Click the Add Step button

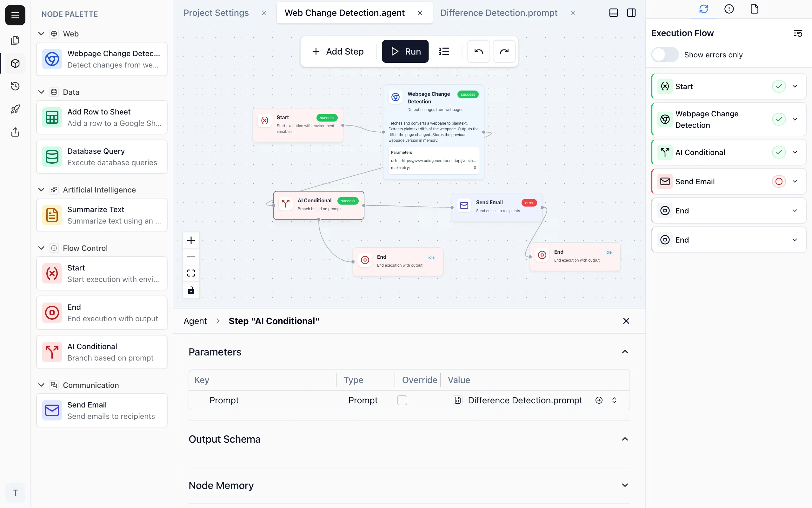click(x=338, y=51)
